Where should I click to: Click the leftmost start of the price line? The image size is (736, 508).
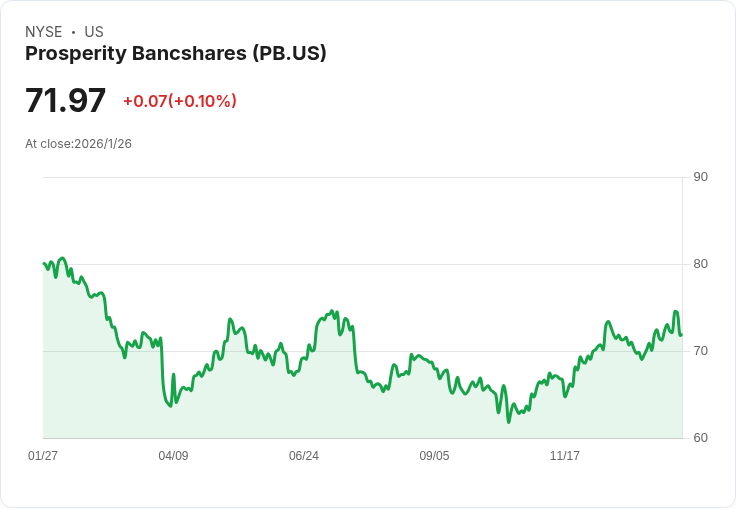point(44,264)
